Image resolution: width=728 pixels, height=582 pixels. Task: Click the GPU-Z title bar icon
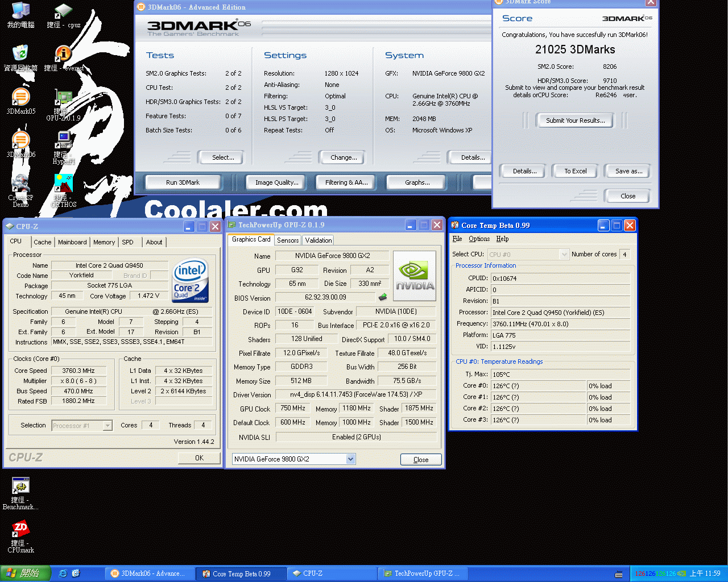coord(231,225)
